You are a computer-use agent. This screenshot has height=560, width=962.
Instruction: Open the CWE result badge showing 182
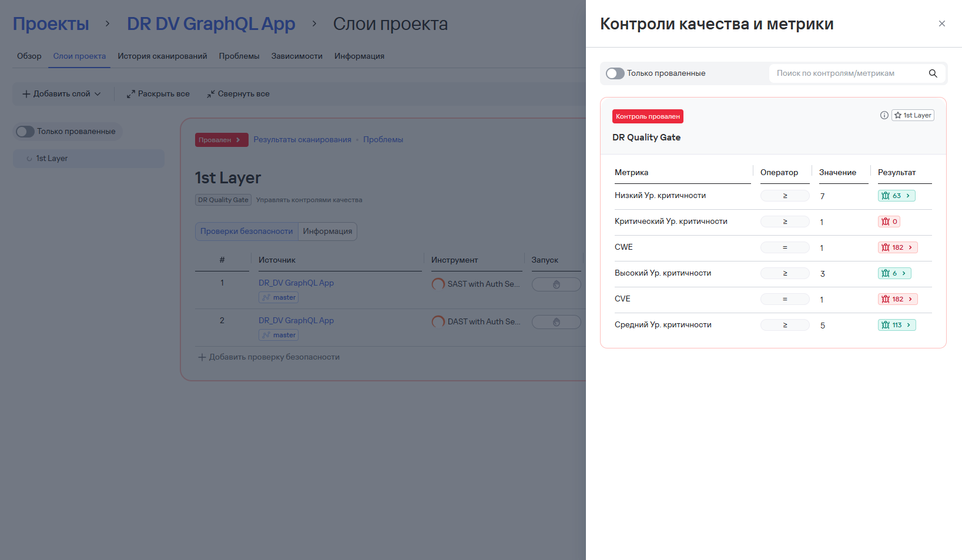(897, 247)
